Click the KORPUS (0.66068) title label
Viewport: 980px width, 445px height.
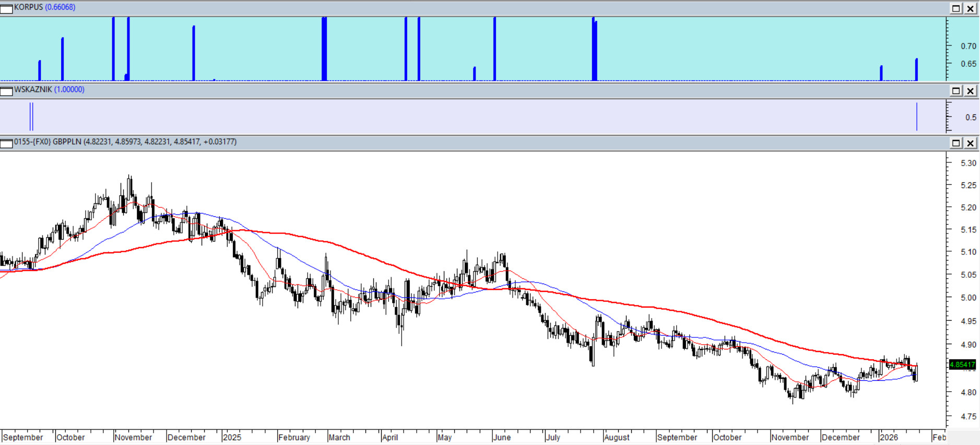(44, 7)
